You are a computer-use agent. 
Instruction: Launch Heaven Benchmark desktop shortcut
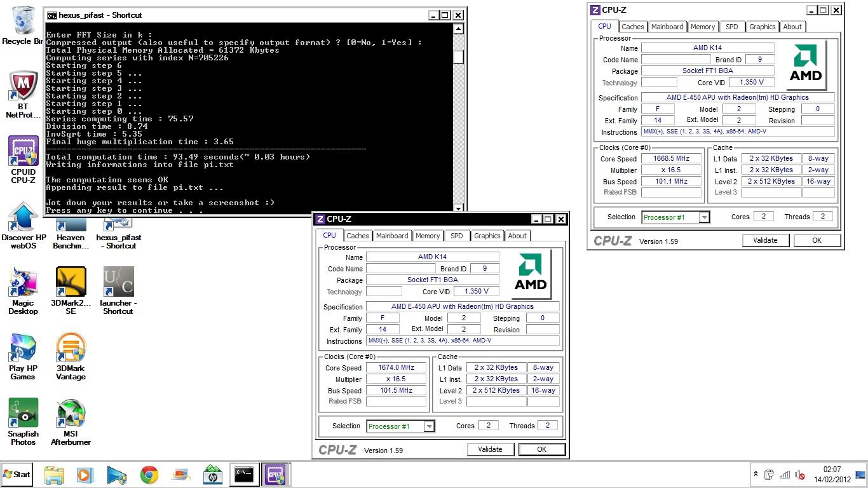[x=71, y=234]
